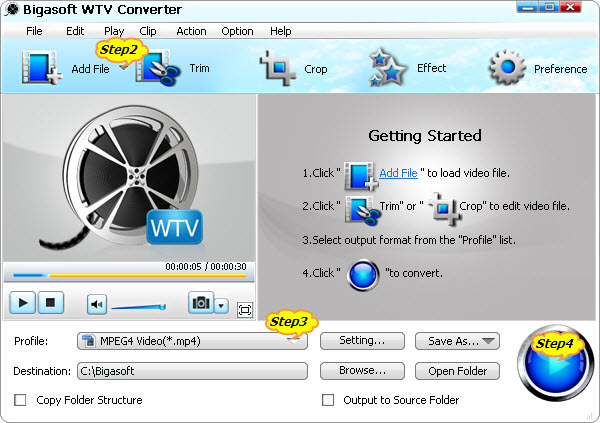This screenshot has height=423, width=600.
Task: Click the Preference toolbar label
Action: [561, 69]
